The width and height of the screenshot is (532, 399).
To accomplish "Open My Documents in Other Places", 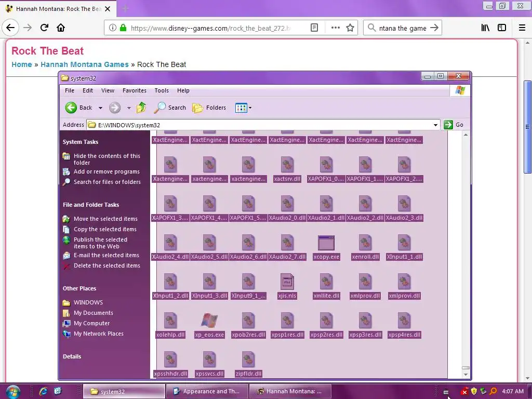I will tap(94, 313).
